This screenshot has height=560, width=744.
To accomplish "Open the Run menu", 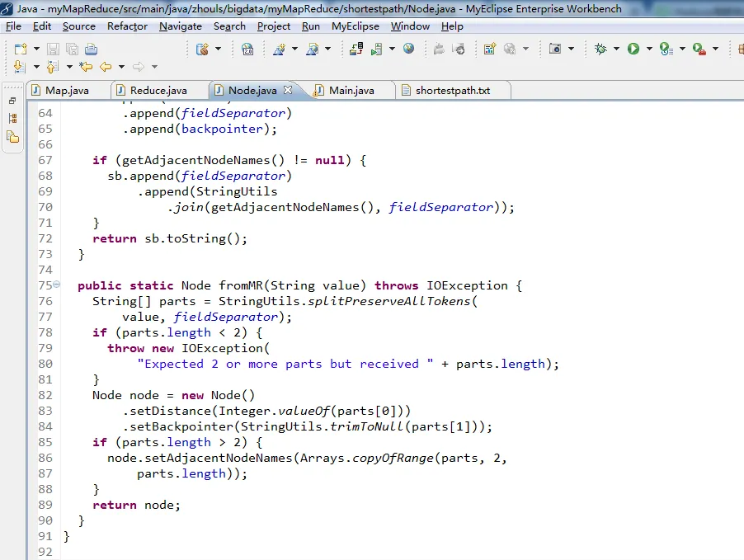I will (311, 26).
